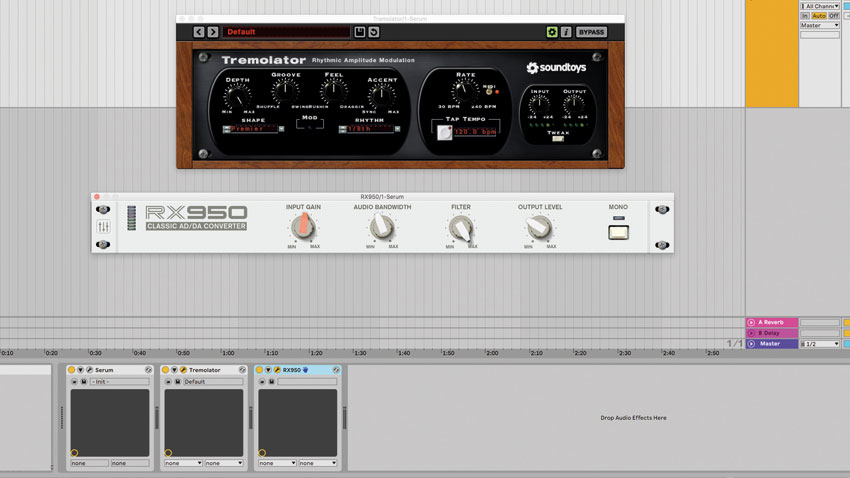This screenshot has width=850, height=478.
Task: Open Tremolator settings via green gear icon
Action: (552, 32)
